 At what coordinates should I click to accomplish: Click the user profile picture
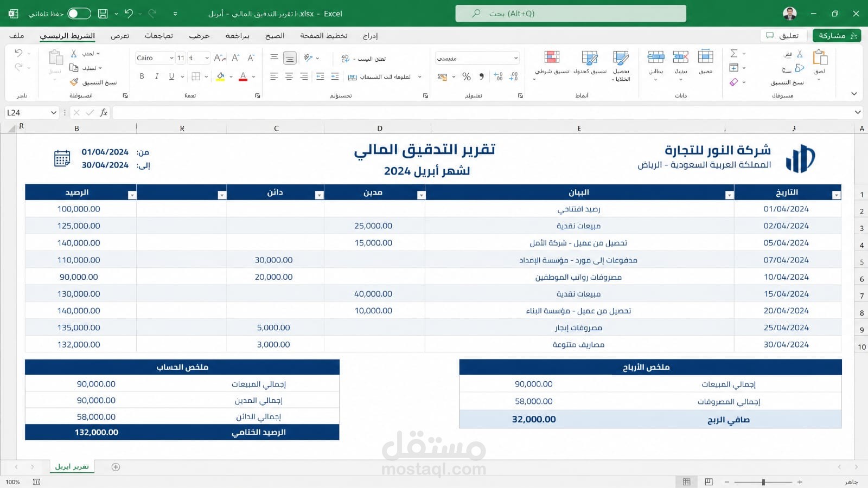[790, 14]
